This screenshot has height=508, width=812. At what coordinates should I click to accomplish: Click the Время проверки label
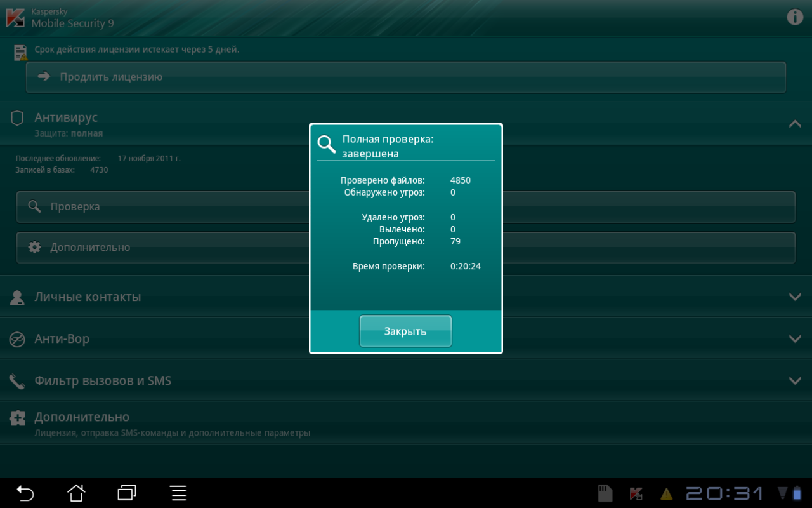(x=389, y=266)
